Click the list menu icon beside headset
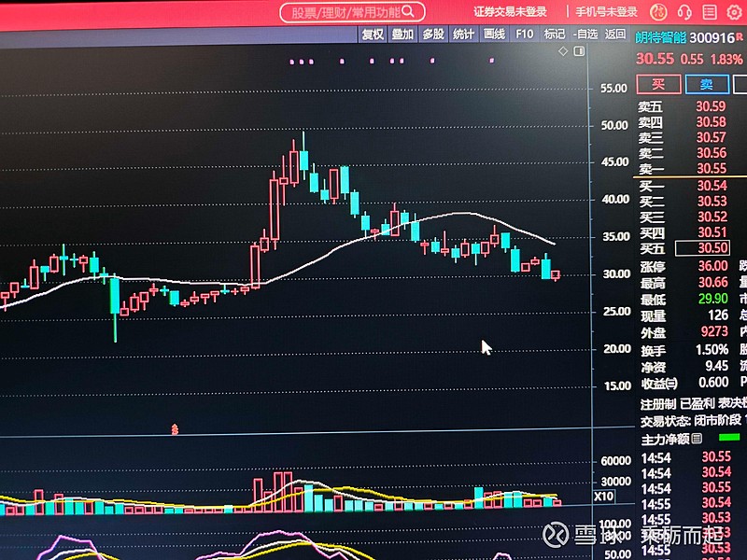 point(710,12)
